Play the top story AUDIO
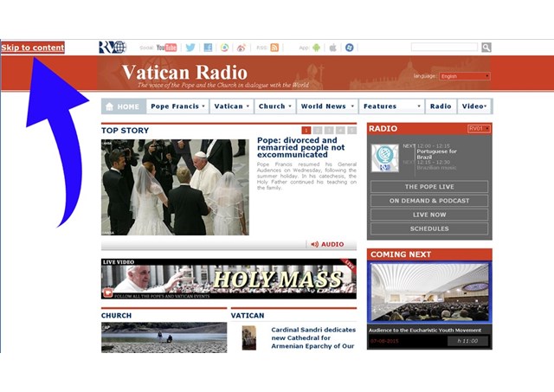554x392 pixels. pos(327,244)
